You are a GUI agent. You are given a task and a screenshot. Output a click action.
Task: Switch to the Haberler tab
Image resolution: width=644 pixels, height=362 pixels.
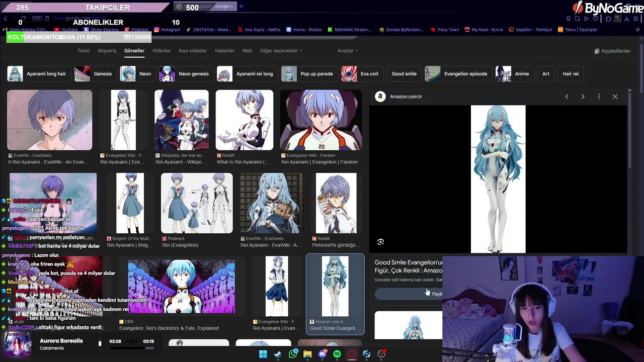[224, 51]
